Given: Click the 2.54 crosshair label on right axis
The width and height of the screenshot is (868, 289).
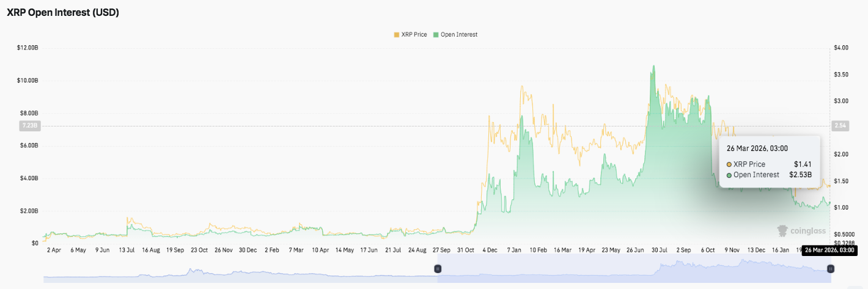Looking at the screenshot, I should point(839,126).
